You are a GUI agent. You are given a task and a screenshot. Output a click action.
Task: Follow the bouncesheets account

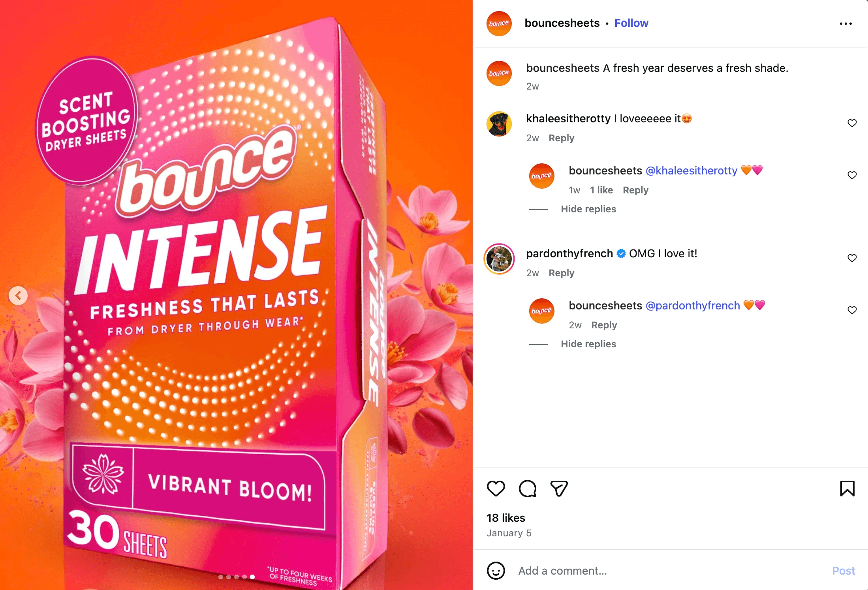point(631,23)
